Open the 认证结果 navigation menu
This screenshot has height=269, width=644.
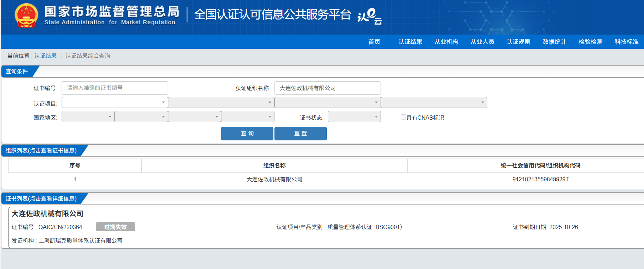point(410,42)
